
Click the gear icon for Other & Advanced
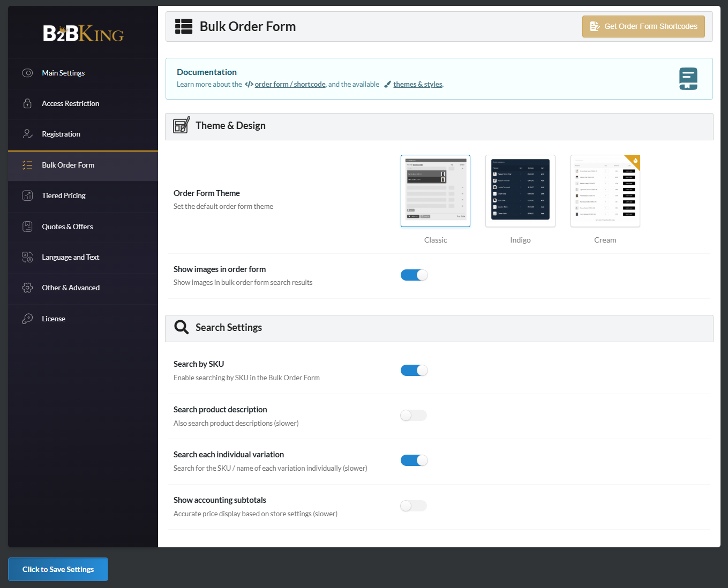pyautogui.click(x=27, y=288)
